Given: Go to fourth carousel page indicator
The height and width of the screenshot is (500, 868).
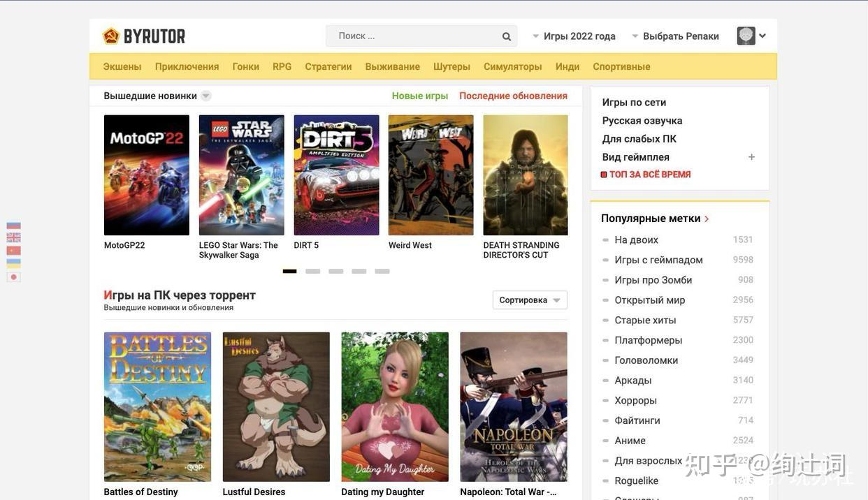Looking at the screenshot, I should [359, 271].
